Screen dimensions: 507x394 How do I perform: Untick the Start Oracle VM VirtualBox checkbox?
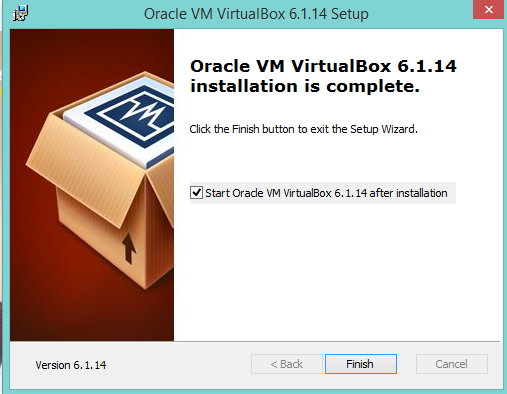(196, 193)
